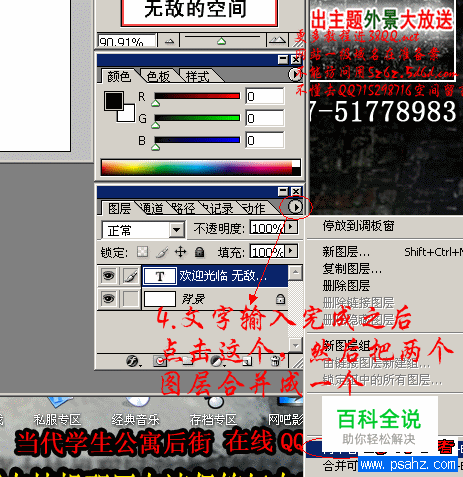Switch to the 记录 history tab
Viewport: 463px width, 477px height.
click(x=219, y=209)
